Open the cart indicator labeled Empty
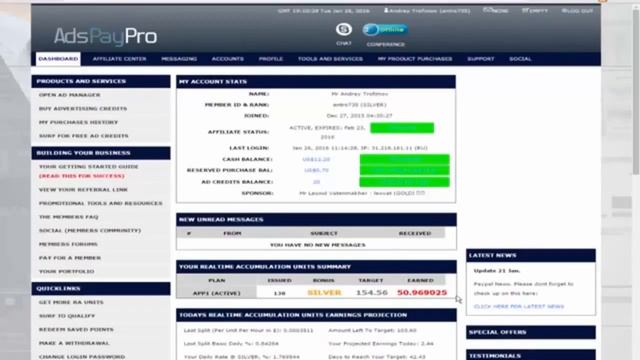 535,11
